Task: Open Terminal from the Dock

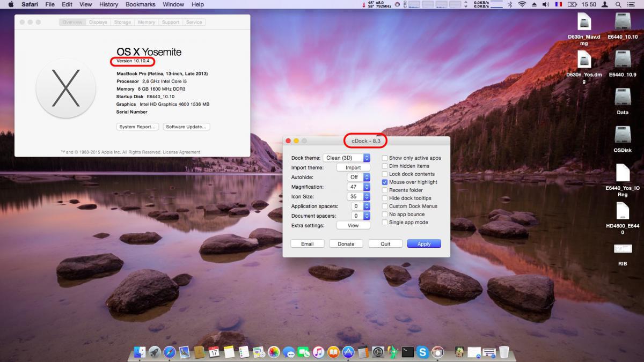Action: (x=409, y=353)
